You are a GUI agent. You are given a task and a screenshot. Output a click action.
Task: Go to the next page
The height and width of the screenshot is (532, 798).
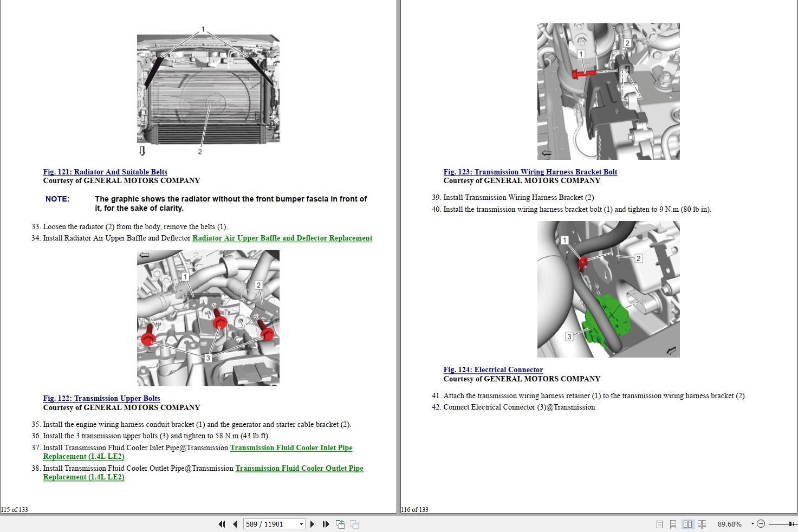(x=312, y=524)
